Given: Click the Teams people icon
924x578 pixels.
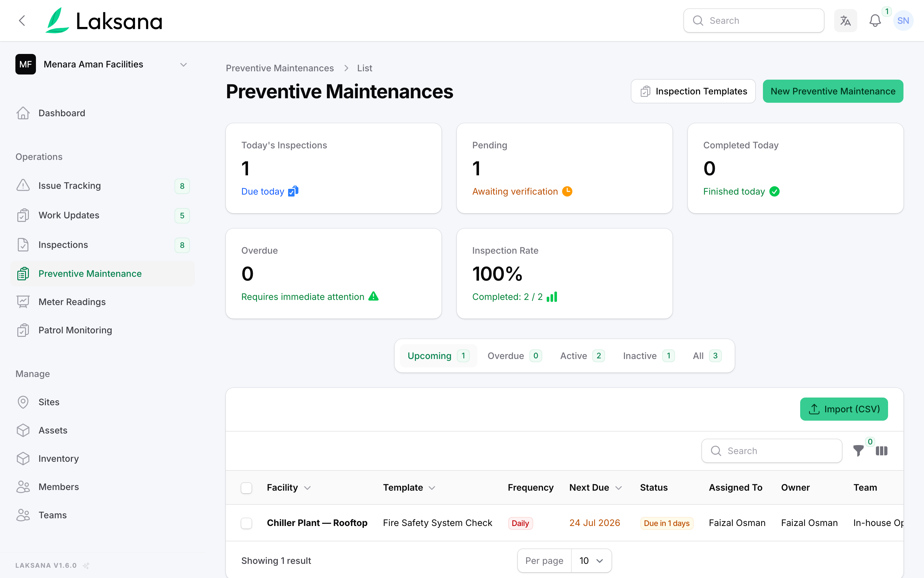Looking at the screenshot, I should 23,515.
